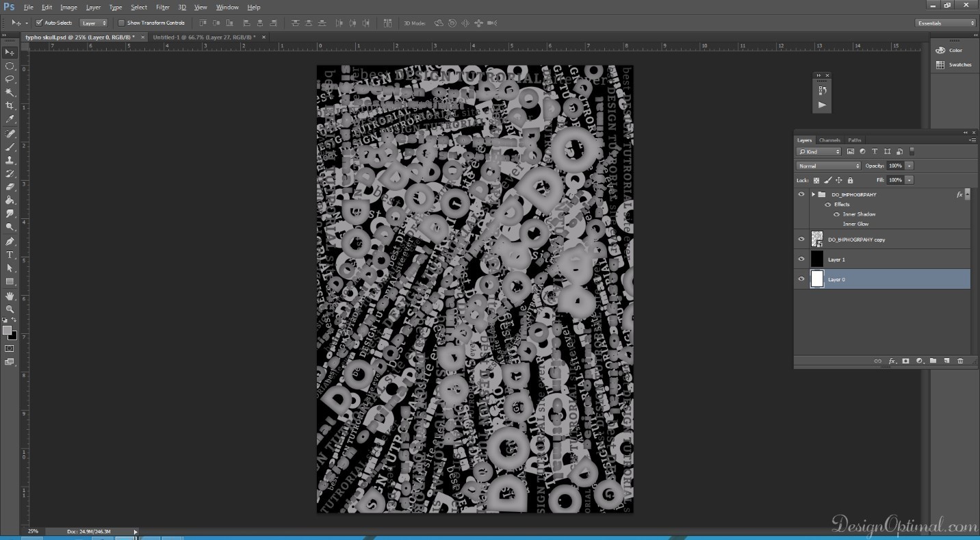The width and height of the screenshot is (980, 540).
Task: Click the foreground color swatch
Action: pos(7,331)
